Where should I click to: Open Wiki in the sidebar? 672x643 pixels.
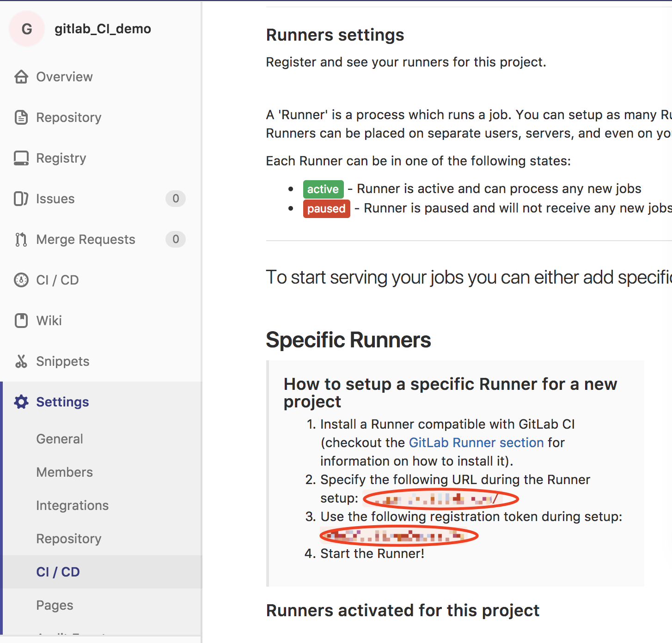click(49, 321)
